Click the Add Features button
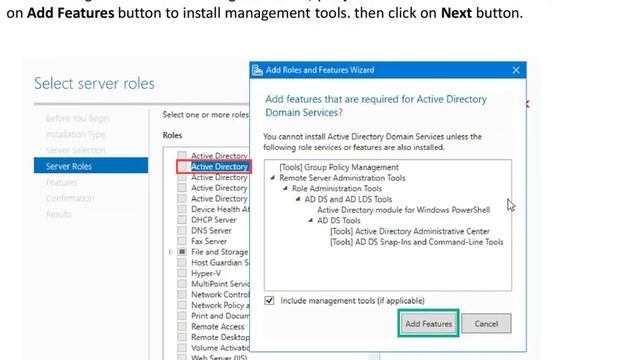 point(429,324)
